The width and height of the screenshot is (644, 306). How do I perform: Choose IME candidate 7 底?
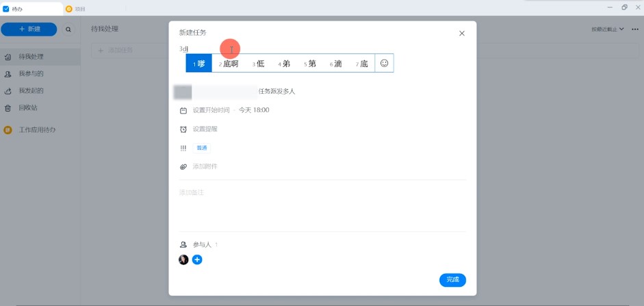click(x=361, y=64)
